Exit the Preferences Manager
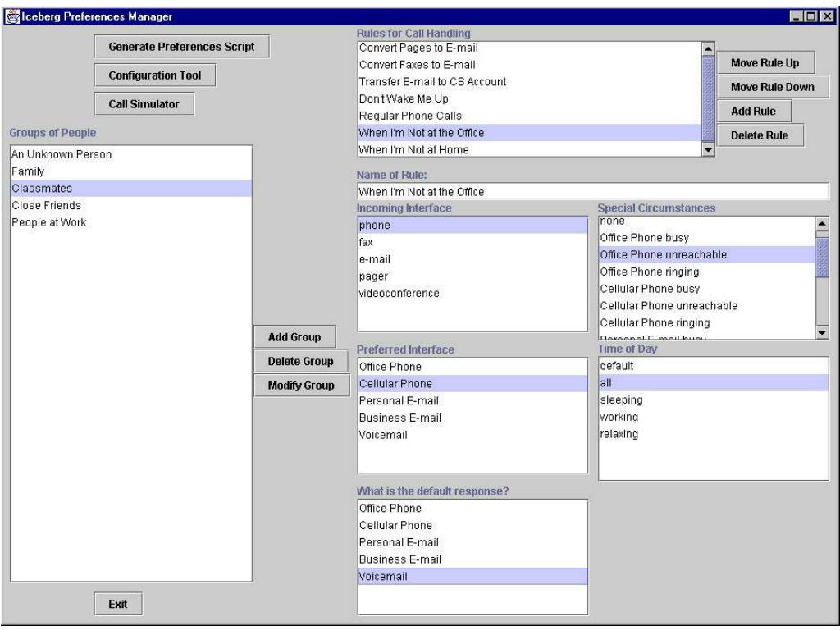Screen dimensions: 840x630 pyautogui.click(x=117, y=604)
